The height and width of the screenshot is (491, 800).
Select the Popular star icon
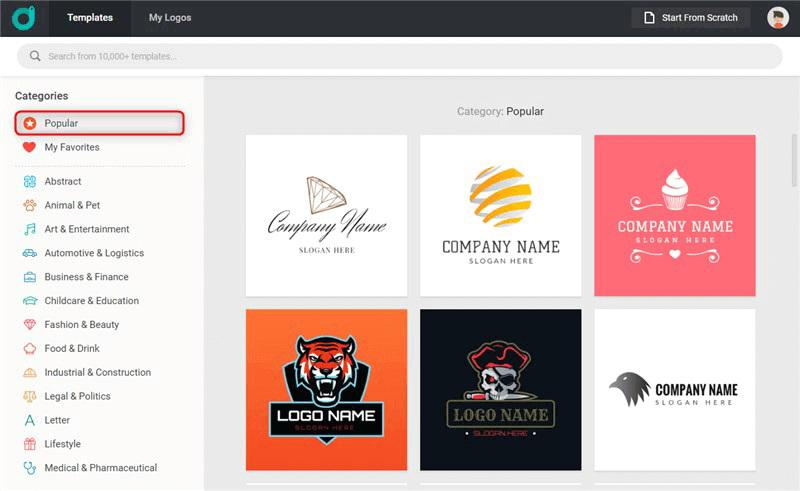click(30, 123)
